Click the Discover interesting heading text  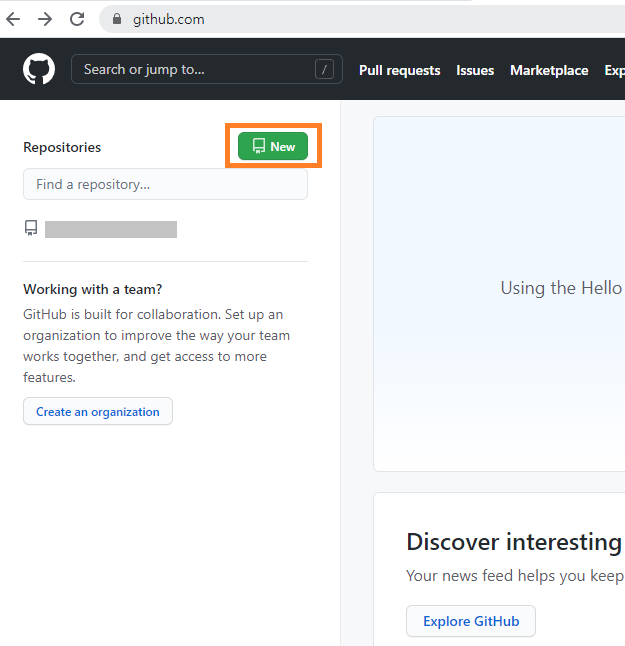click(514, 541)
